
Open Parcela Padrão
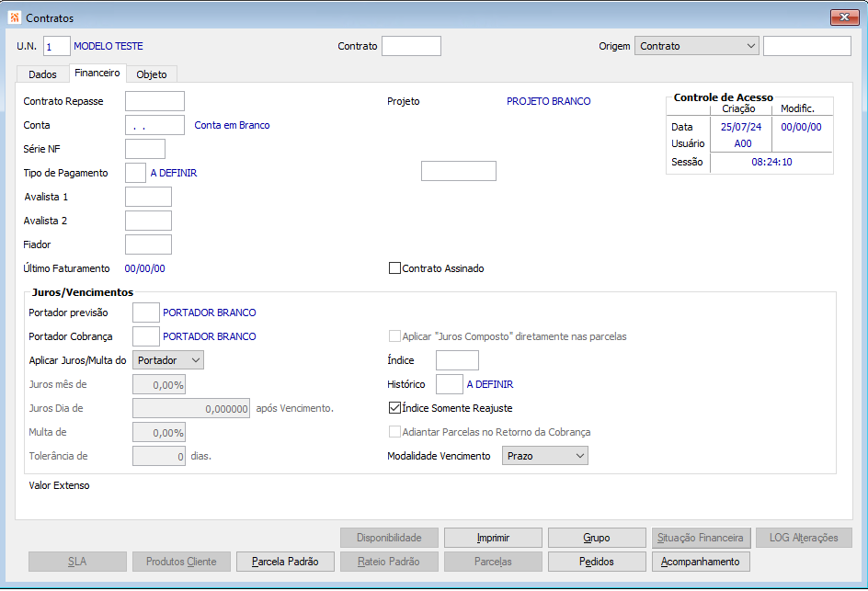[x=285, y=562]
